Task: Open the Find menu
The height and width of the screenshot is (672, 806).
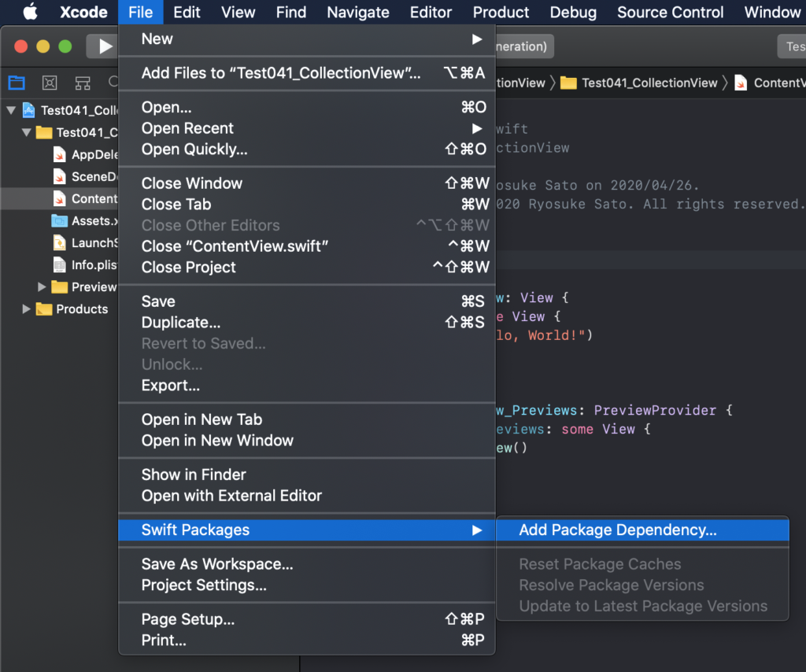Action: 291,12
